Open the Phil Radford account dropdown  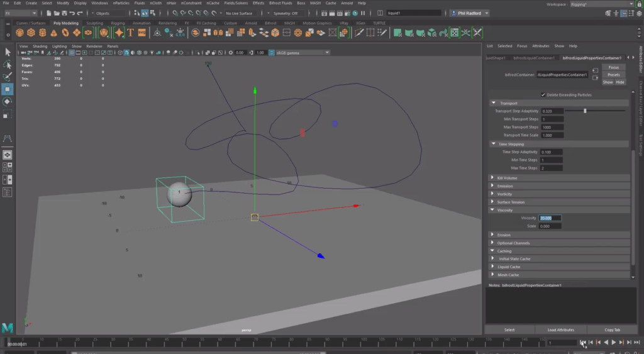pyautogui.click(x=470, y=13)
